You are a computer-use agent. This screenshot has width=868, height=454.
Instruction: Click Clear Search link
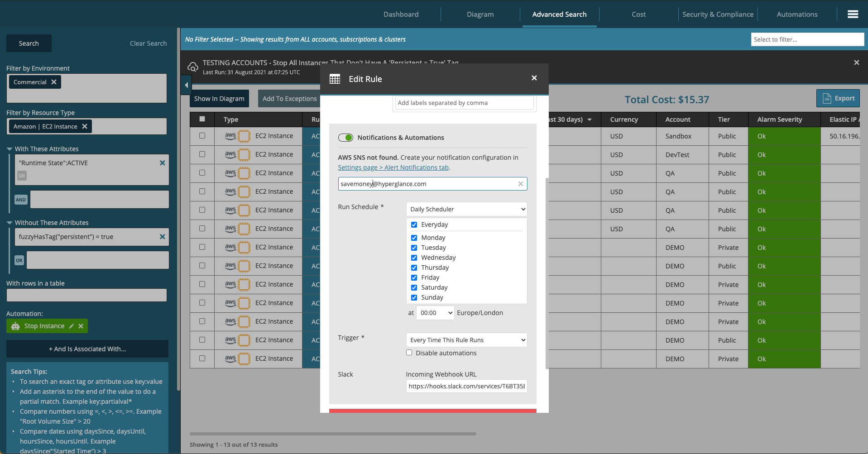click(x=148, y=43)
